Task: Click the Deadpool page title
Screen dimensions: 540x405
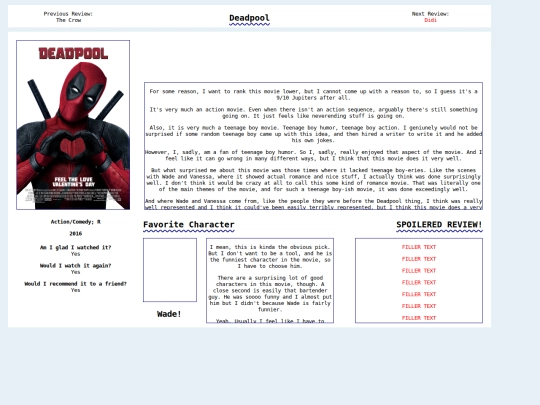Action: pos(249,18)
